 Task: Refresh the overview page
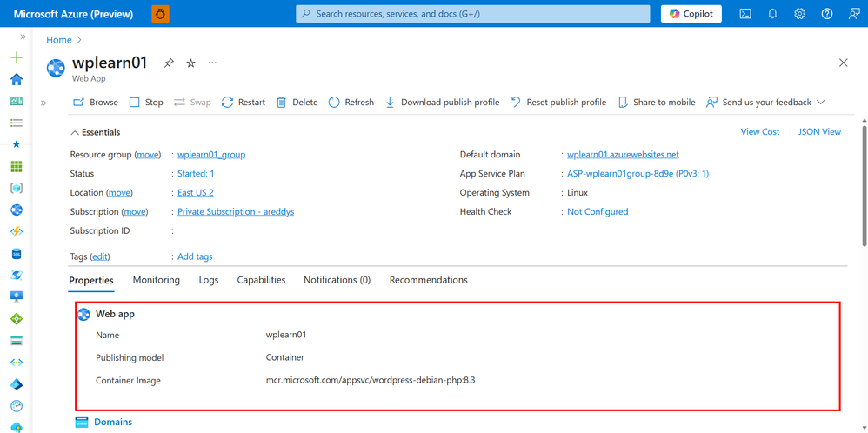pos(351,103)
